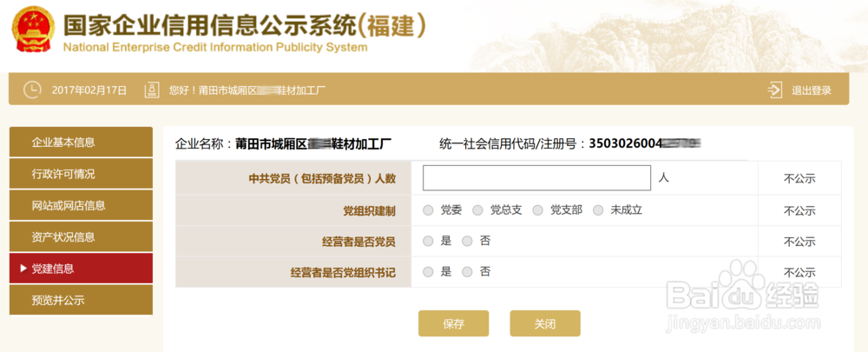Open 预览并公示 sidebar item
Viewport: 868px width, 352px height.
(81, 301)
